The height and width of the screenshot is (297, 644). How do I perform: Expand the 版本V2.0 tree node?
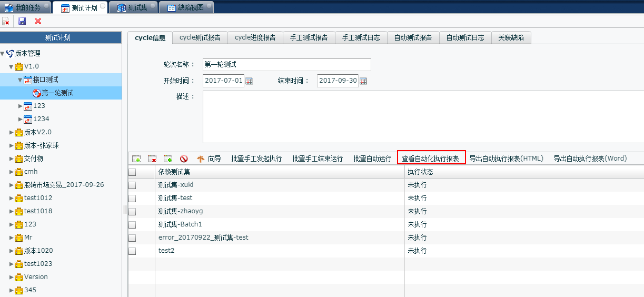pos(12,132)
